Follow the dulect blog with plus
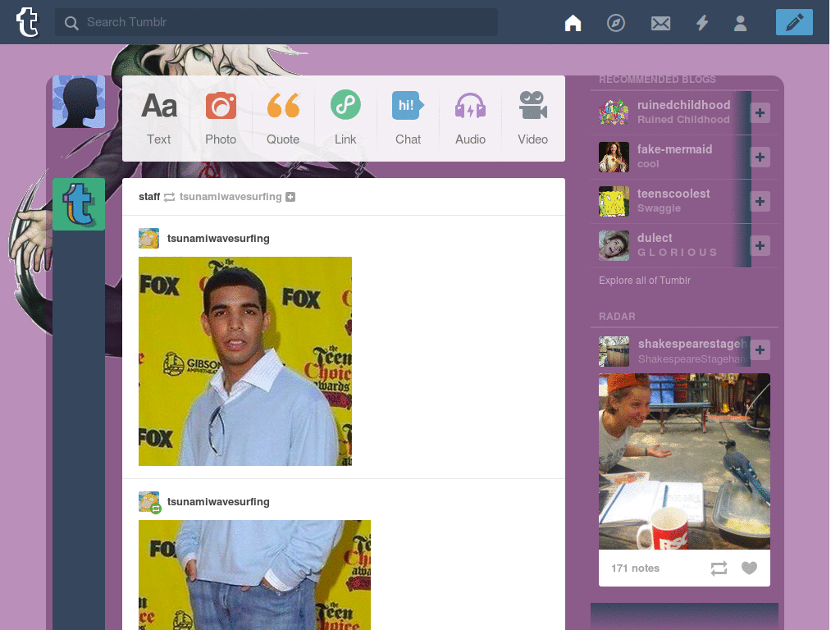This screenshot has height=630, width=840. 760,245
